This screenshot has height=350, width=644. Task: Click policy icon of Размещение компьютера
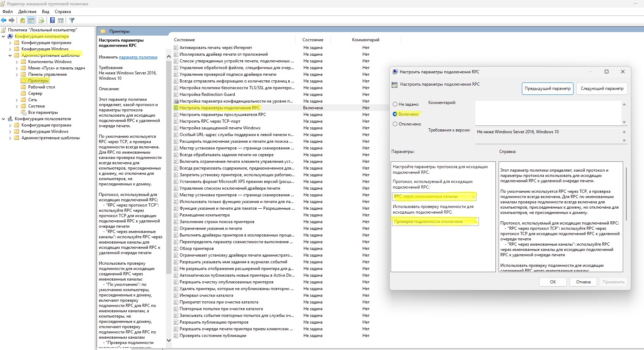[x=176, y=215]
